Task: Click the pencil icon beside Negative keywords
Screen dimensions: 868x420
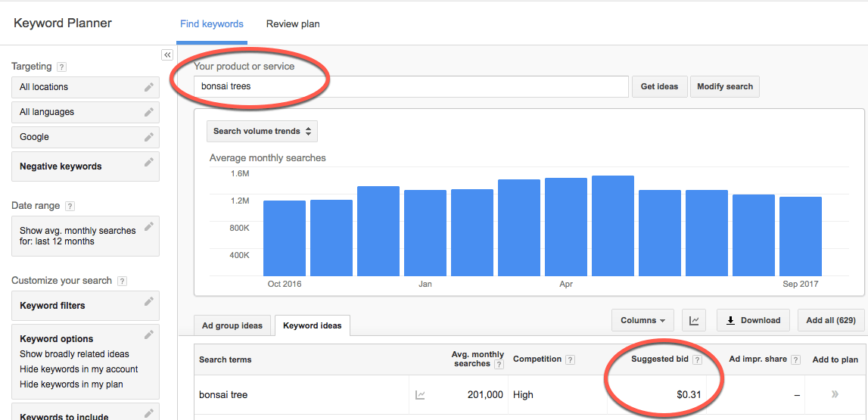Action: [149, 163]
